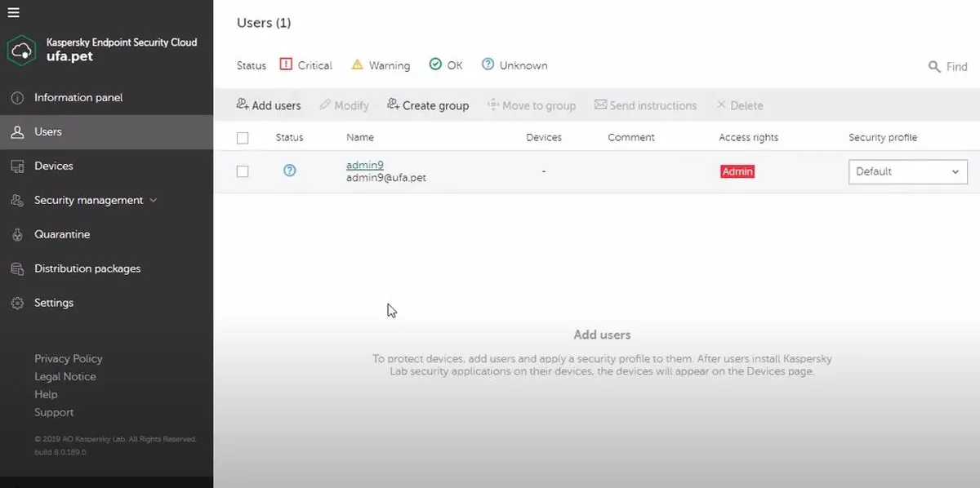Click the Modify pencil icon

pyautogui.click(x=325, y=104)
